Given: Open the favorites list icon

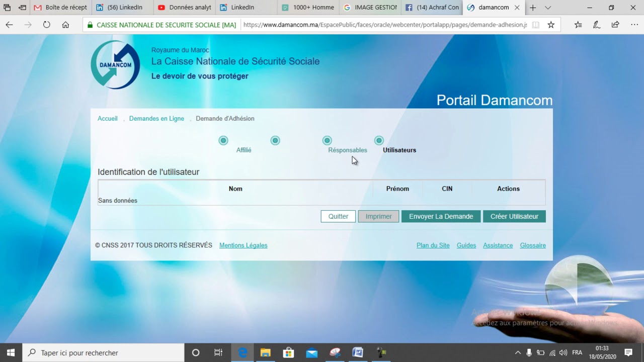Looking at the screenshot, I should pyautogui.click(x=578, y=25).
